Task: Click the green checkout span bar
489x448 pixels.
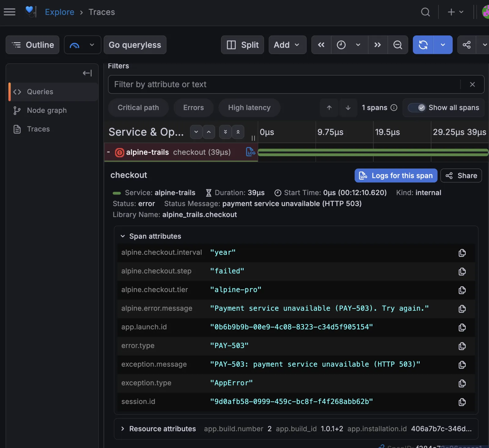Action: pos(373,152)
